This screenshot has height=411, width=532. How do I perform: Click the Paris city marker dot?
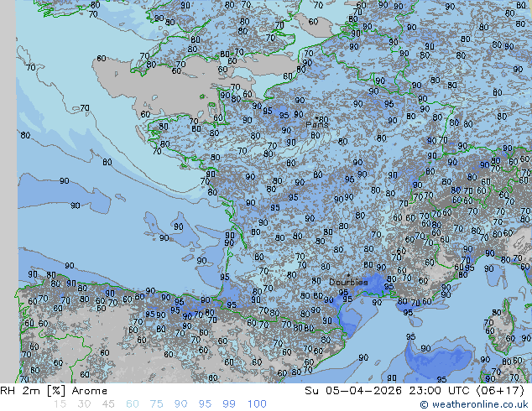[x=315, y=118]
